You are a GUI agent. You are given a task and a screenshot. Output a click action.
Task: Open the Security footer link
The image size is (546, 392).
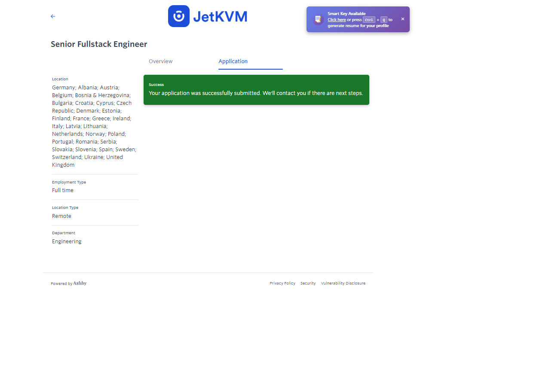(308, 283)
